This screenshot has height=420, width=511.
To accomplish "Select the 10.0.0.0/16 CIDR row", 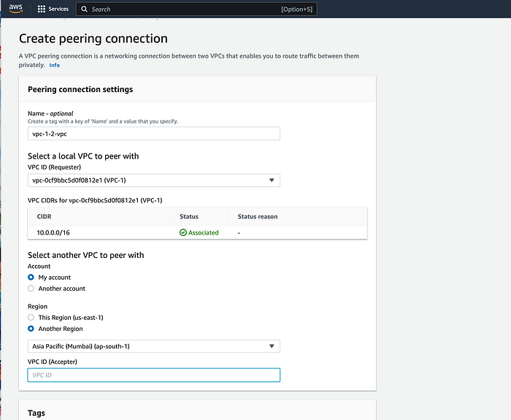I will [198, 232].
